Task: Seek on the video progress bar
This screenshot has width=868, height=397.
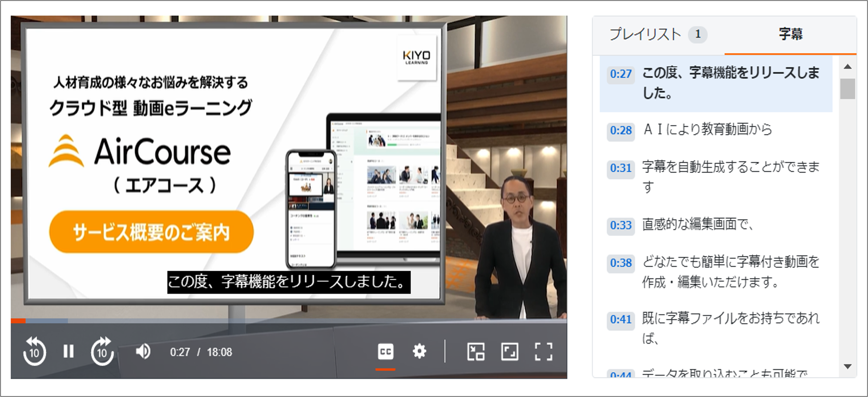Action: pos(289,321)
